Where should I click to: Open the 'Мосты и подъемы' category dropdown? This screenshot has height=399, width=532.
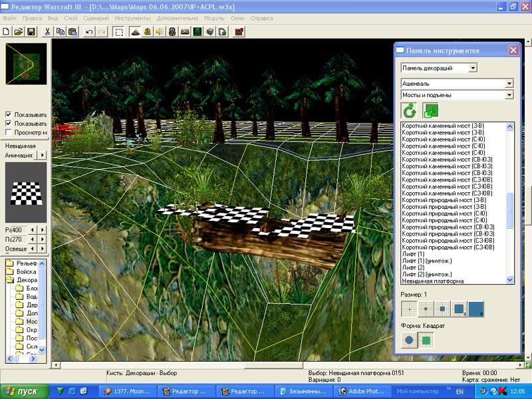509,95
